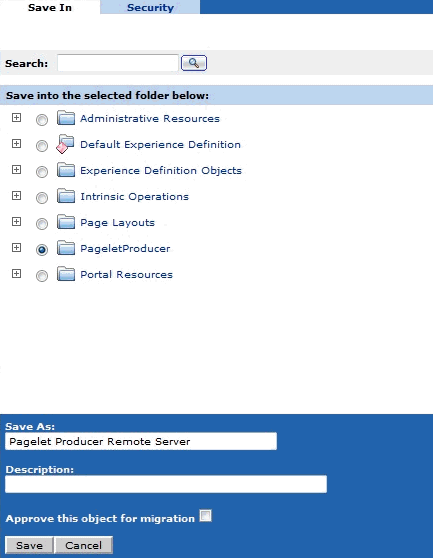Expand the Default Experience Definition node
Viewport: 433px width, 558px height.
[16, 143]
